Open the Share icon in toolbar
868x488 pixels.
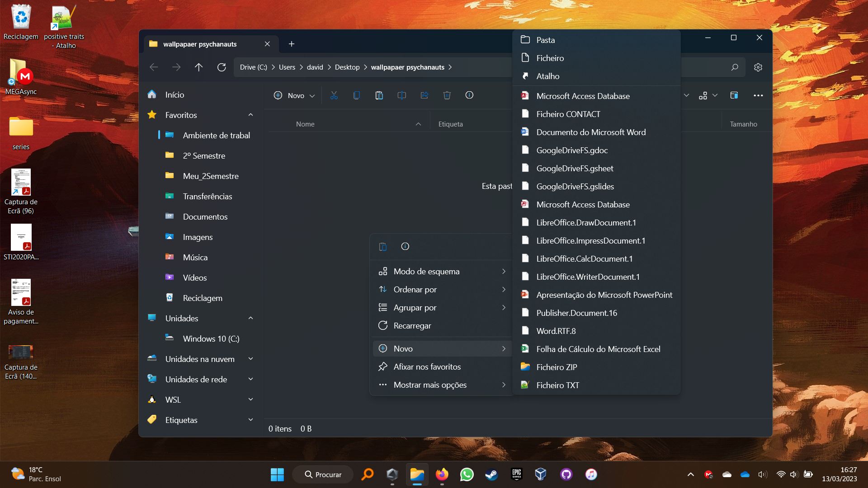(x=424, y=95)
